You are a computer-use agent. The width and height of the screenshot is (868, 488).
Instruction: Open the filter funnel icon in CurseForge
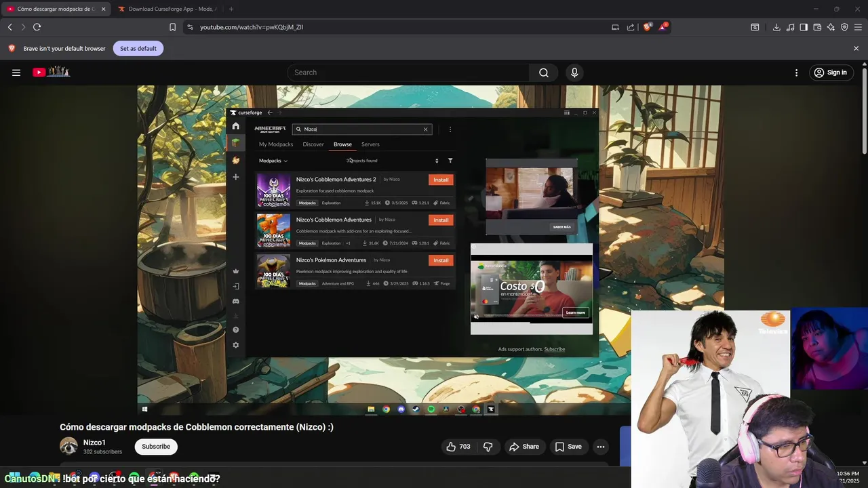(x=450, y=161)
